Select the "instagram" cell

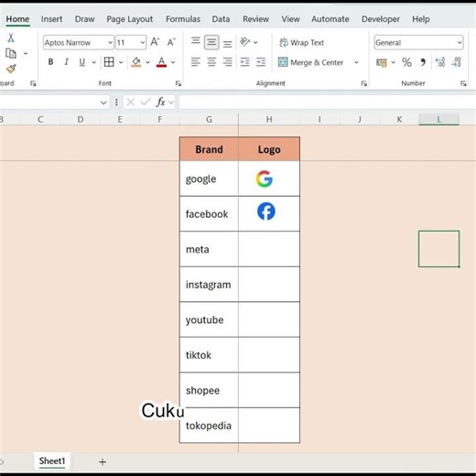tap(209, 285)
